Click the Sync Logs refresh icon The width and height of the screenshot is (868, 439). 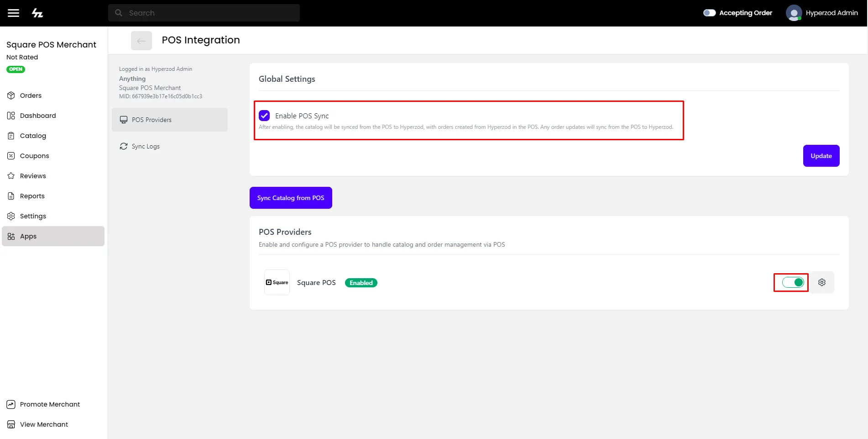click(124, 146)
